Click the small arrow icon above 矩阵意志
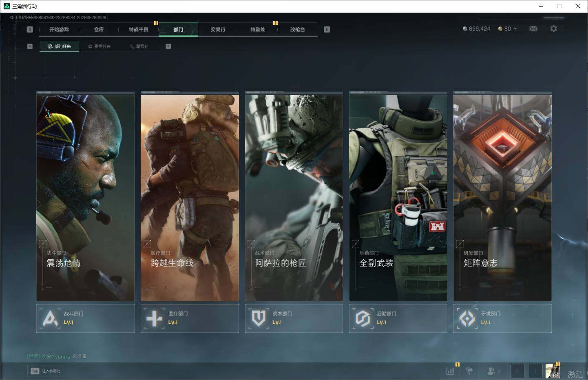588x380 pixels. [x=460, y=243]
